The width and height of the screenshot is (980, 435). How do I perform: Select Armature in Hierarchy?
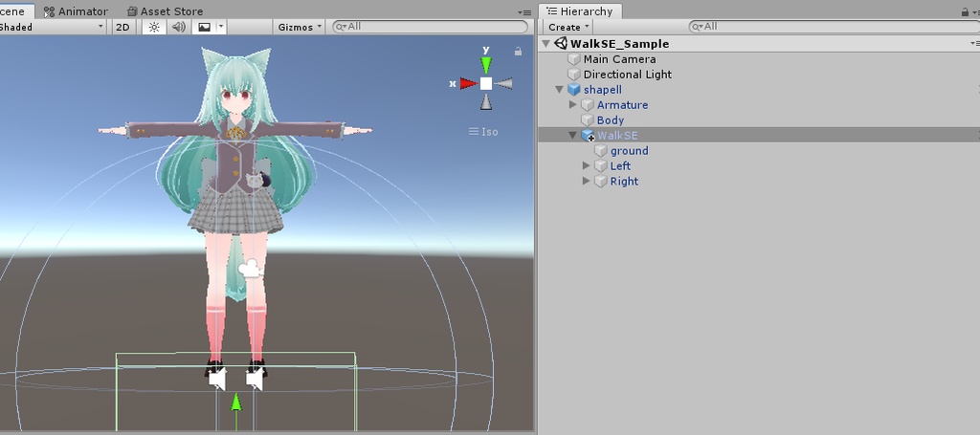tap(622, 105)
